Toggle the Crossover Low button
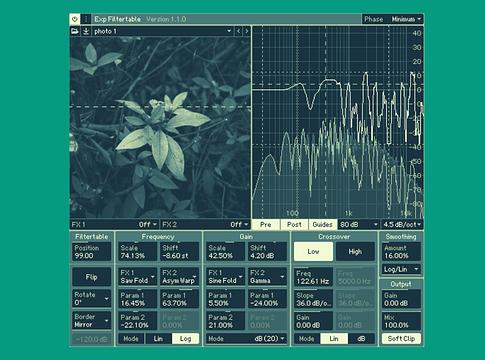This screenshot has width=485, height=360. click(313, 252)
